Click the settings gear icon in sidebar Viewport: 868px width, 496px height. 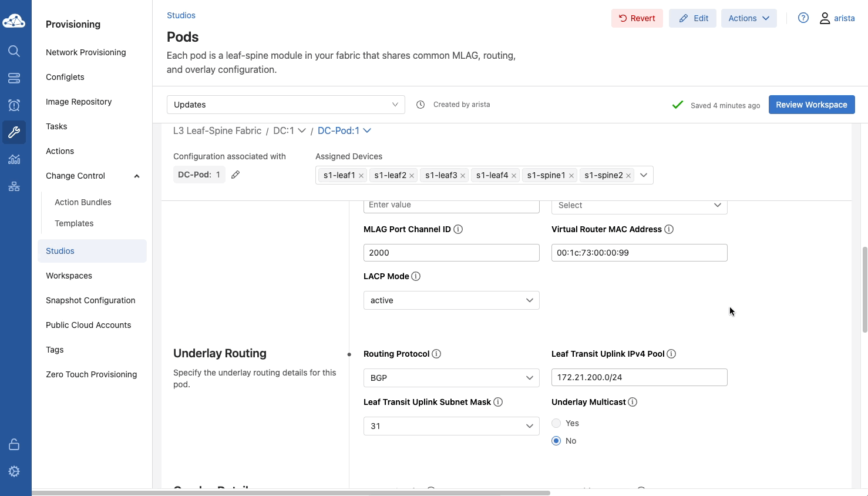click(14, 471)
